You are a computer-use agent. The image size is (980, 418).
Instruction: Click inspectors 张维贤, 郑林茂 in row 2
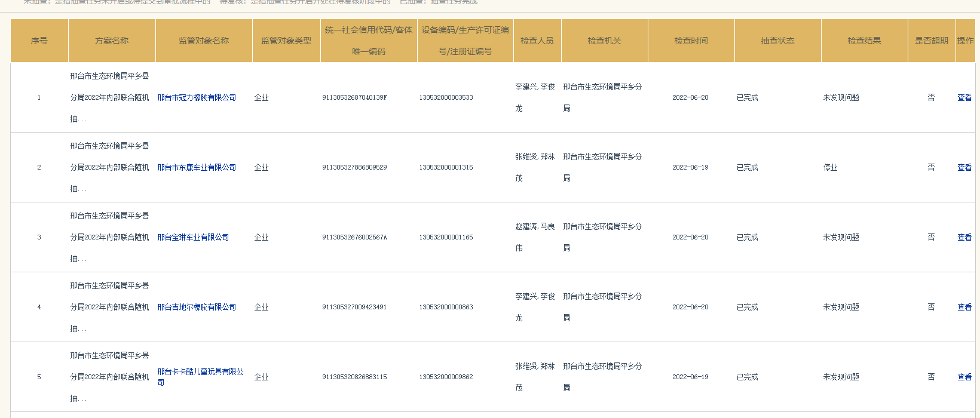[x=535, y=167]
